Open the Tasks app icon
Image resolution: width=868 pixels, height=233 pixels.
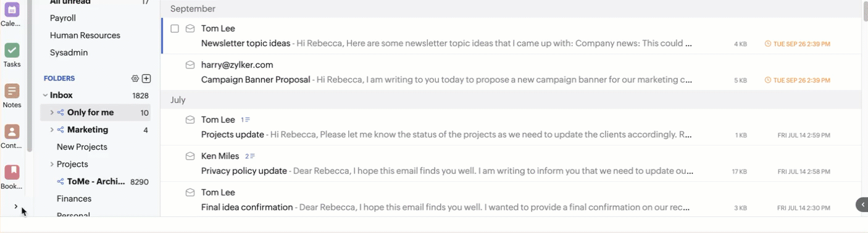tap(12, 51)
